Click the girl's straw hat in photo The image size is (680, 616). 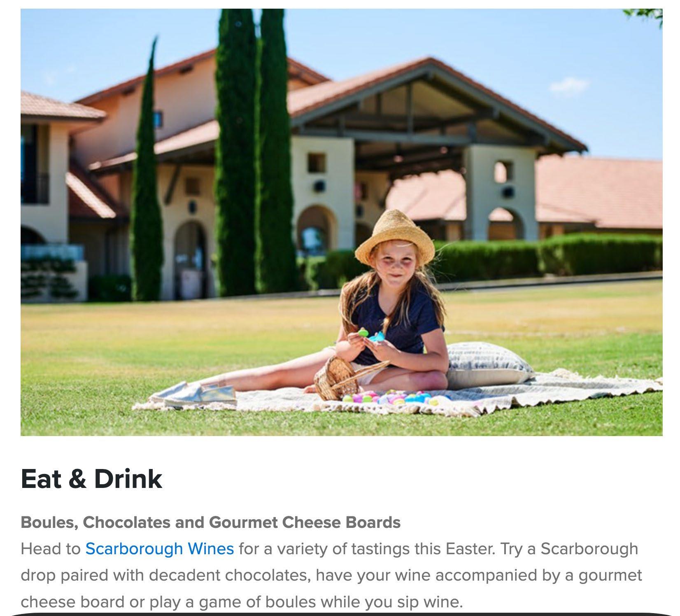click(394, 237)
